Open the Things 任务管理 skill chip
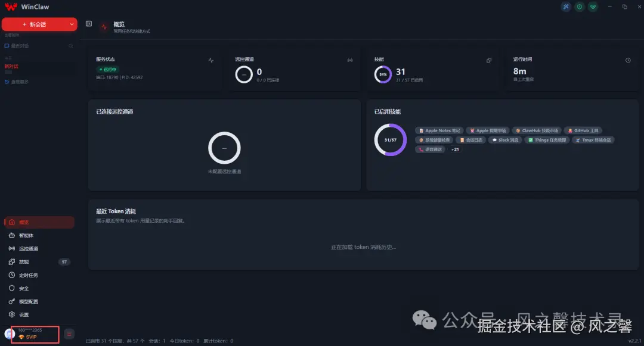Image resolution: width=644 pixels, height=346 pixels. pyautogui.click(x=547, y=140)
